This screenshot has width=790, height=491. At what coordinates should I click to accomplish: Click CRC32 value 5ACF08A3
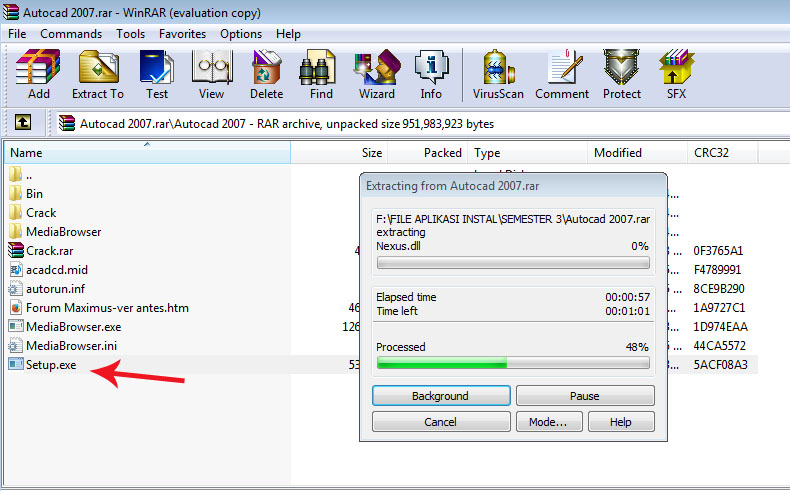pos(720,365)
